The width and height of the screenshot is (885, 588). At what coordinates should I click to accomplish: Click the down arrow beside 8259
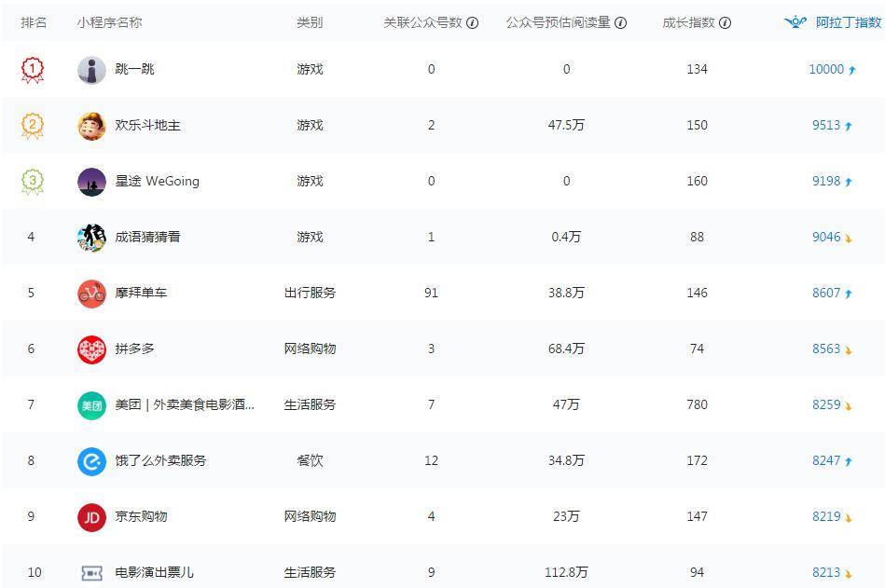849,405
